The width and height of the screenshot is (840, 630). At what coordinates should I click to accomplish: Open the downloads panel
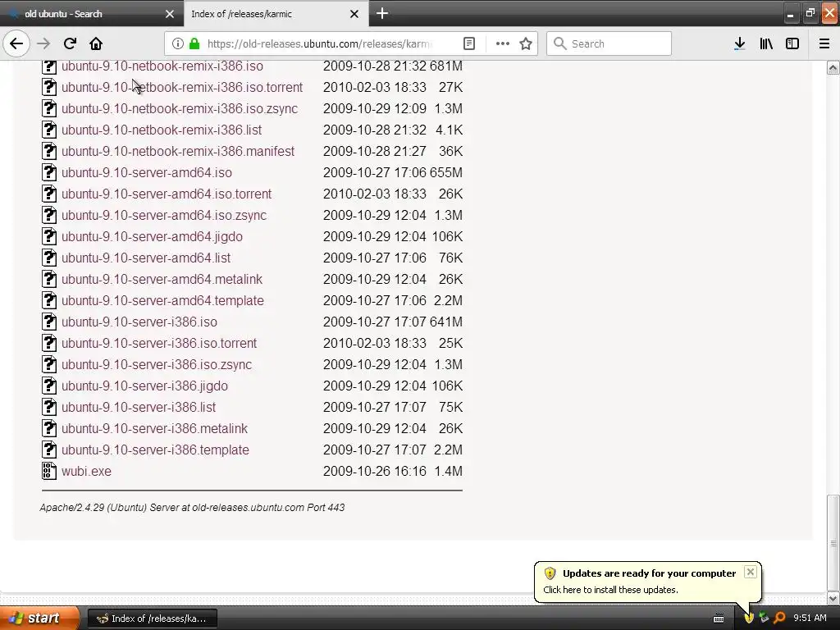point(739,43)
